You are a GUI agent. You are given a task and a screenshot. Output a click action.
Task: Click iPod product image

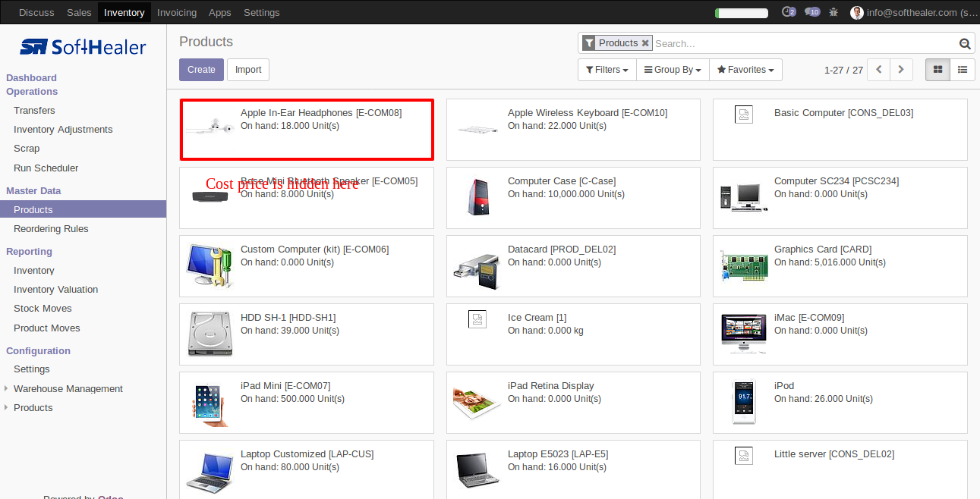pos(744,402)
